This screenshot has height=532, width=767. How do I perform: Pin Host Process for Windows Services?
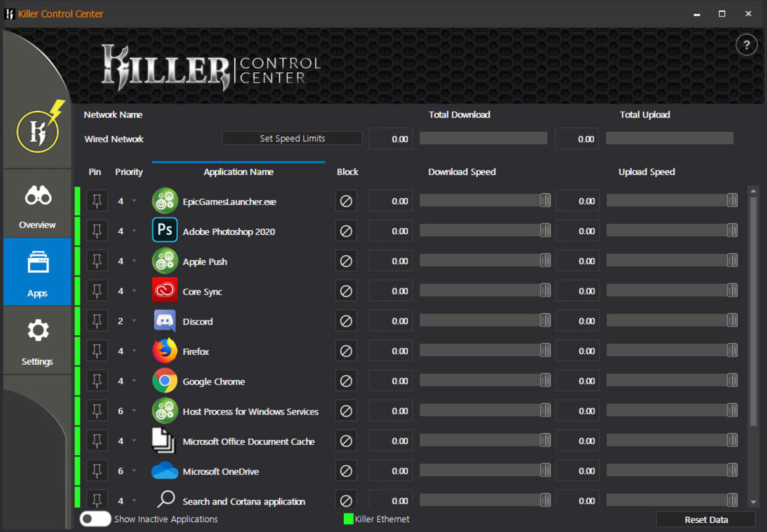(97, 411)
